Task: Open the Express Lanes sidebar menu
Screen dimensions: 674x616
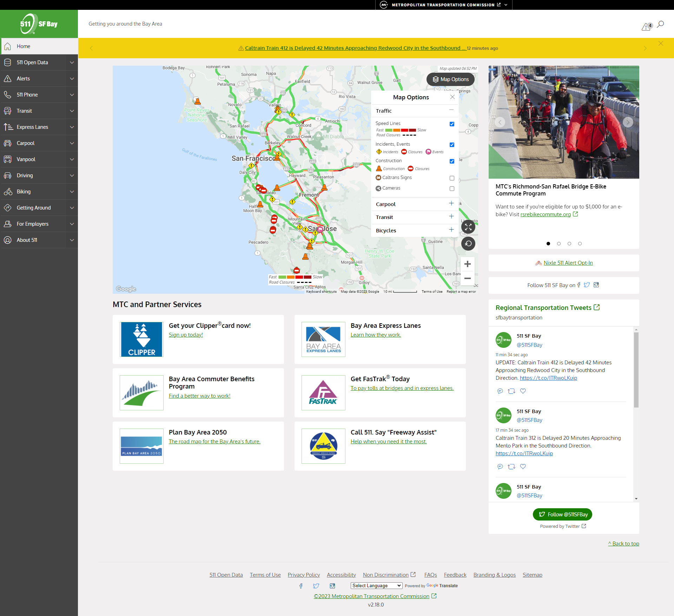Action: tap(39, 127)
